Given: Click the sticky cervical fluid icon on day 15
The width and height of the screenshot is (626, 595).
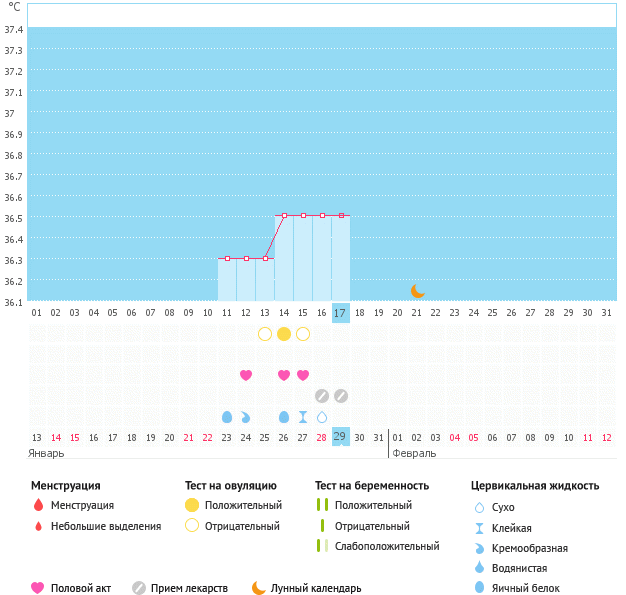Looking at the screenshot, I should pyautogui.click(x=303, y=416).
